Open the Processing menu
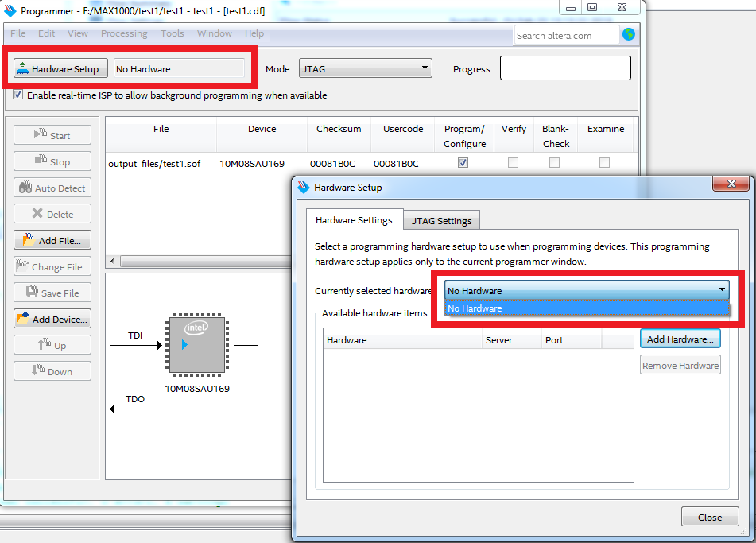The width and height of the screenshot is (756, 543). 124,33
